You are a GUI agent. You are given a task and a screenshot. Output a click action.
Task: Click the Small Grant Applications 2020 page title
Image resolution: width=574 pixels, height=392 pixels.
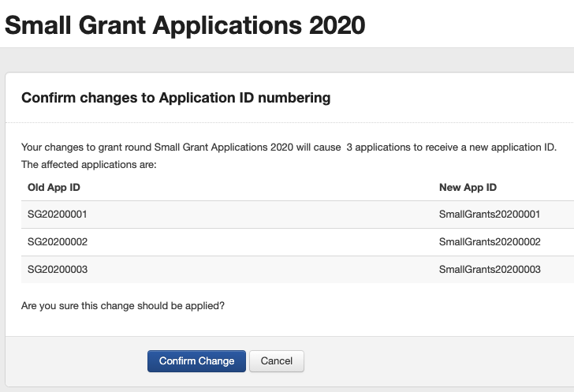pyautogui.click(x=185, y=24)
